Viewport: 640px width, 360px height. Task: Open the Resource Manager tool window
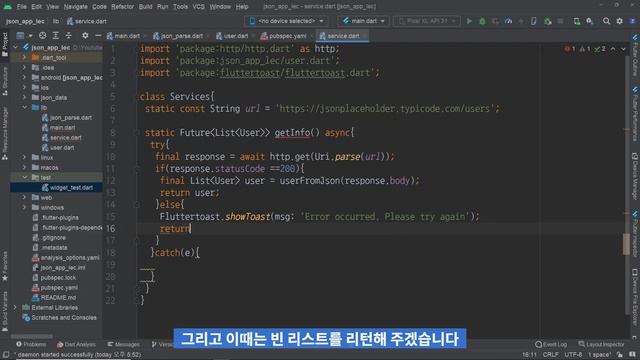click(x=5, y=133)
